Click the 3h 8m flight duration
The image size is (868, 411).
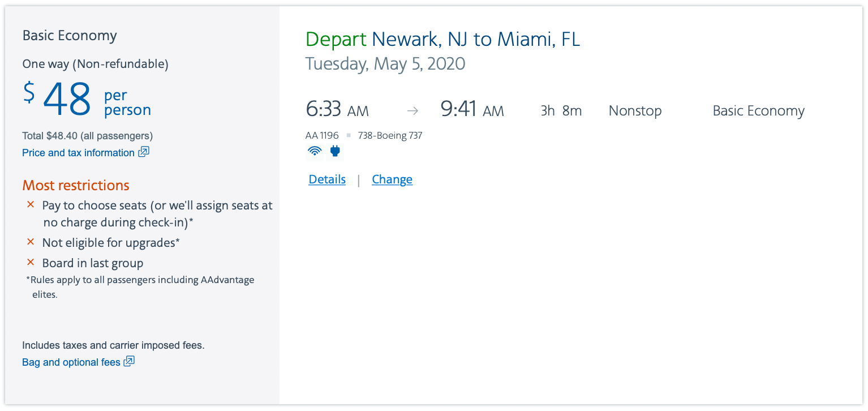(561, 111)
